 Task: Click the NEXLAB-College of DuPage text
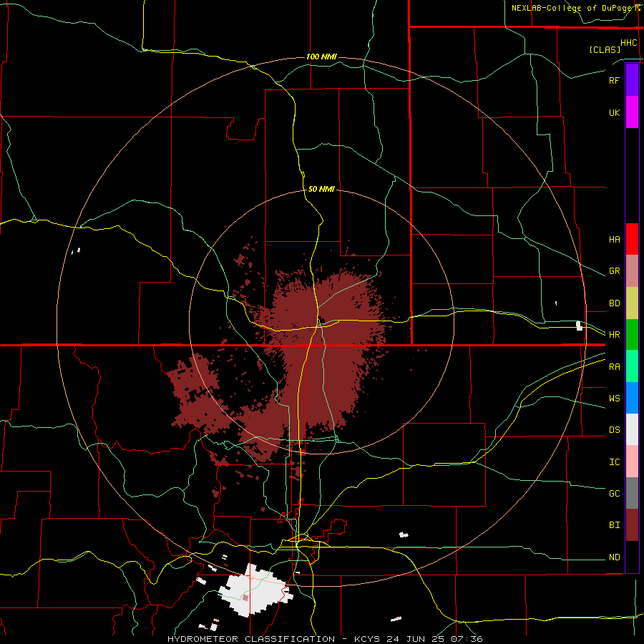(573, 8)
